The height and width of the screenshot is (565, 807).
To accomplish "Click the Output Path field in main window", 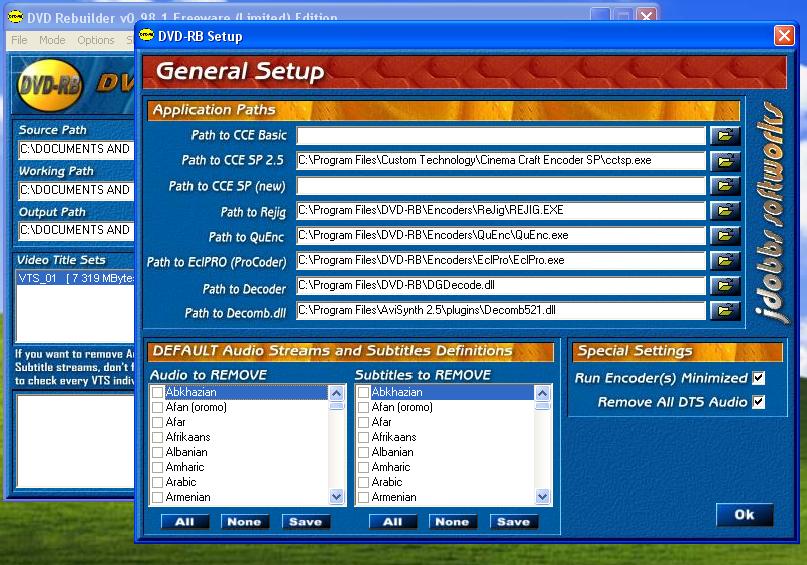I will [76, 230].
